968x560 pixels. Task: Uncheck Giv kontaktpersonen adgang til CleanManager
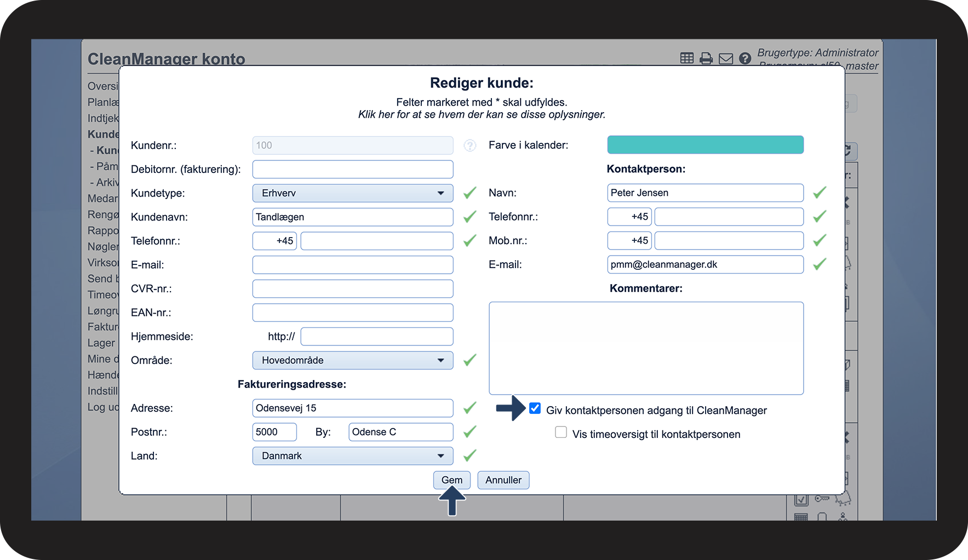click(x=535, y=408)
